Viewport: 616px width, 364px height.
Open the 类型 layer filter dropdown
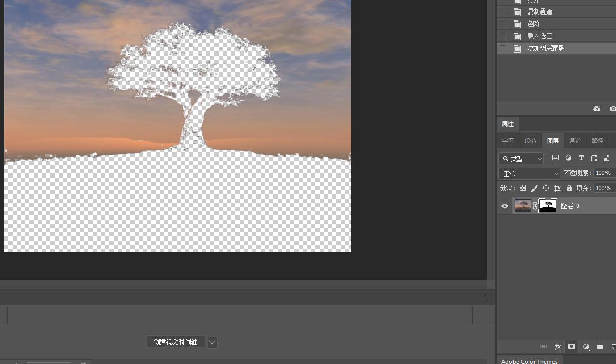(x=521, y=158)
